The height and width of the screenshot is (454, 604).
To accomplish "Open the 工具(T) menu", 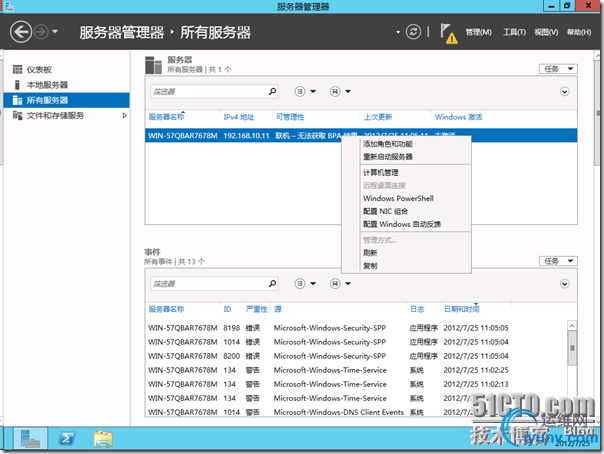I will click(x=514, y=32).
